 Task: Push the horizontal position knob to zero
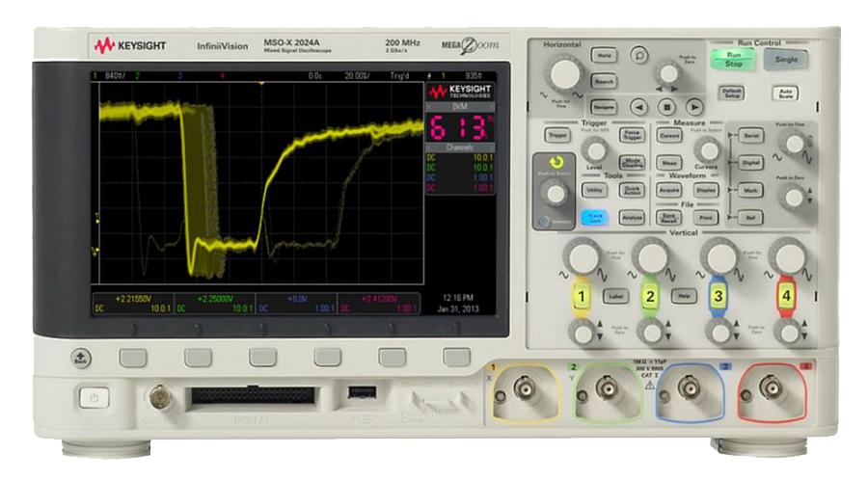[668, 73]
